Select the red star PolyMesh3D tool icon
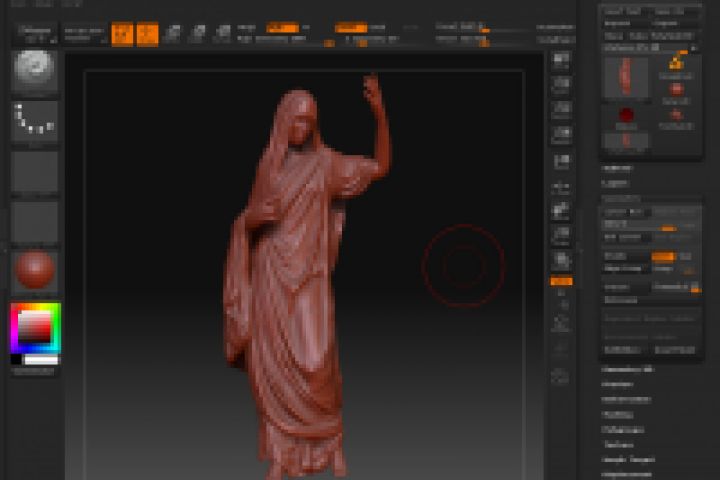 pos(676,117)
